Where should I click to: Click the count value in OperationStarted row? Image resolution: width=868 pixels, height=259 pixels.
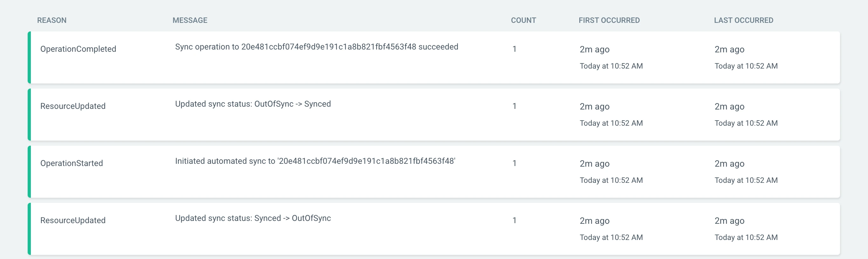(514, 163)
